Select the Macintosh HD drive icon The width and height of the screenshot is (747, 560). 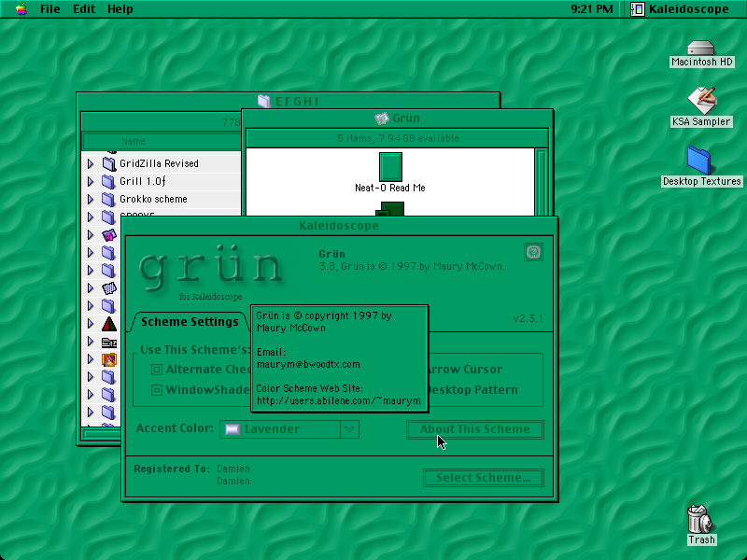pos(701,49)
